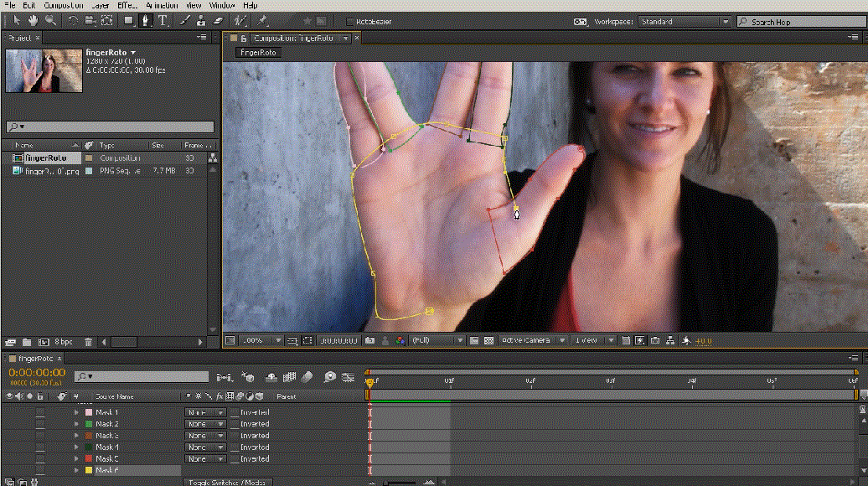Screen dimensions: 868x486
Task: Click the Mask 3 brown color swatch
Action: click(89, 436)
